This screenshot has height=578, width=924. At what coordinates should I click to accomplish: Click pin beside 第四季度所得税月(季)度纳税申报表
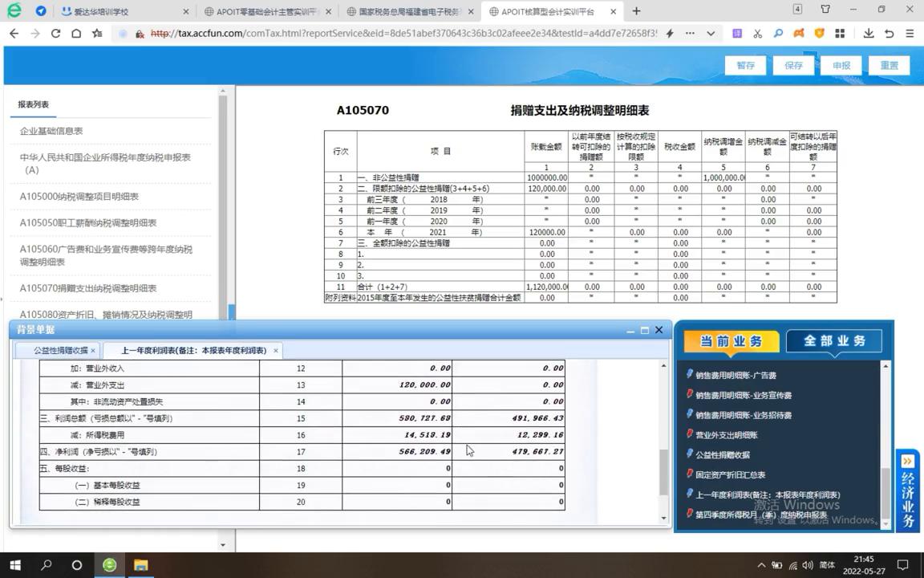tap(688, 514)
